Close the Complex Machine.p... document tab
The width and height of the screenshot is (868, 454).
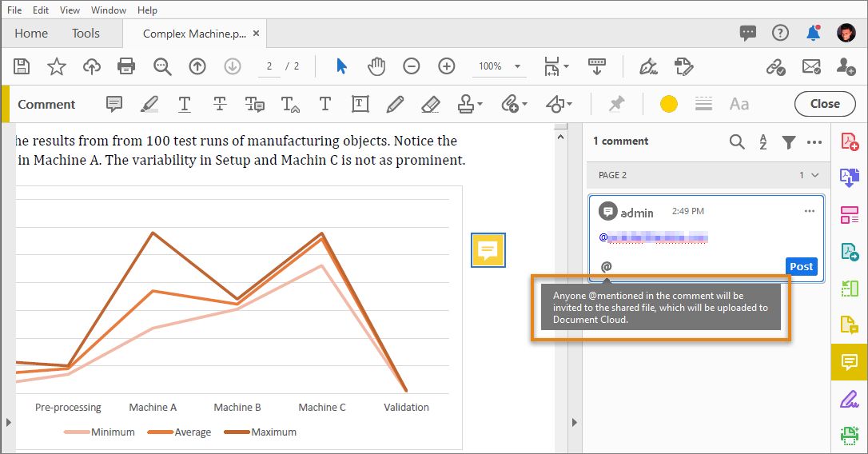click(x=256, y=34)
